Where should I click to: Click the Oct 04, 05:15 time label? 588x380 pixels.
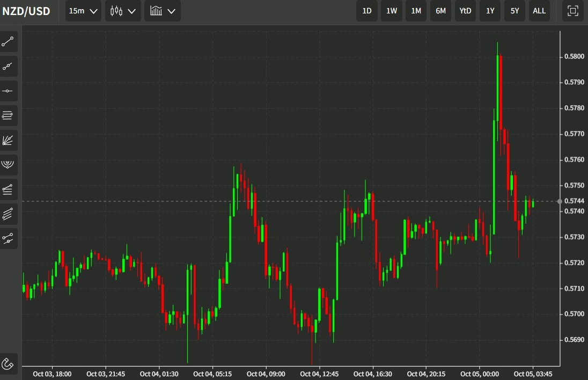[212, 374]
